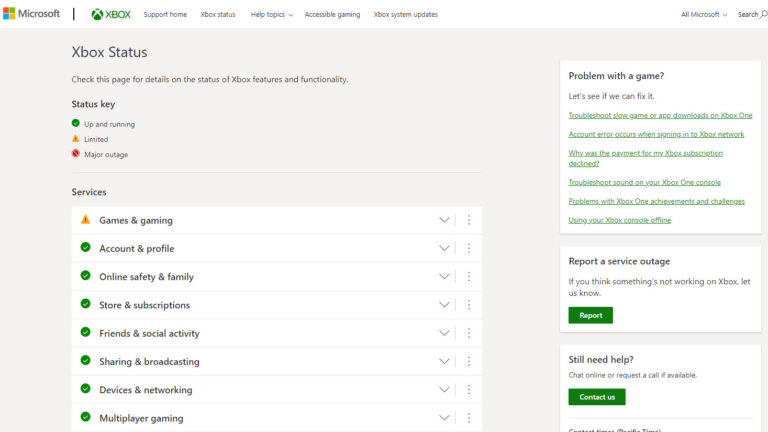Click the Search magnifier icon

(x=763, y=14)
